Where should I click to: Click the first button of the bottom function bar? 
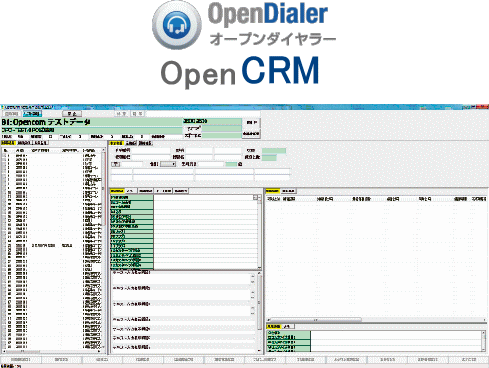click(21, 360)
